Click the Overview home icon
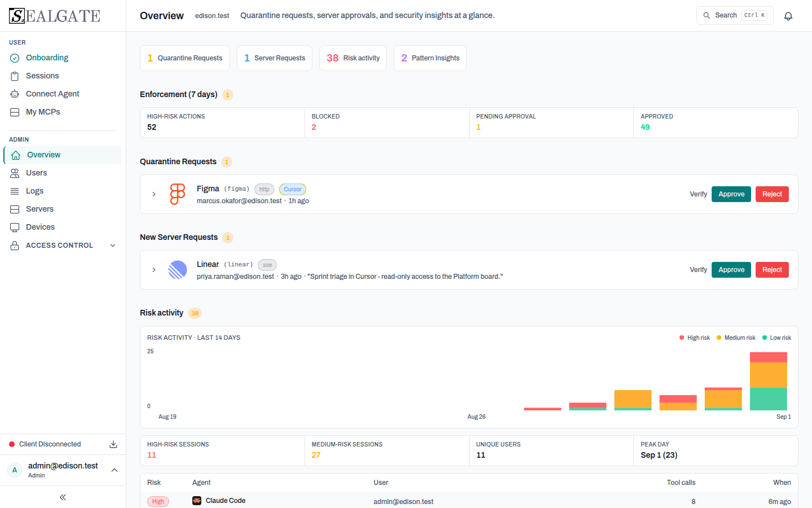Screen dimensions: 812x508 coord(16,155)
